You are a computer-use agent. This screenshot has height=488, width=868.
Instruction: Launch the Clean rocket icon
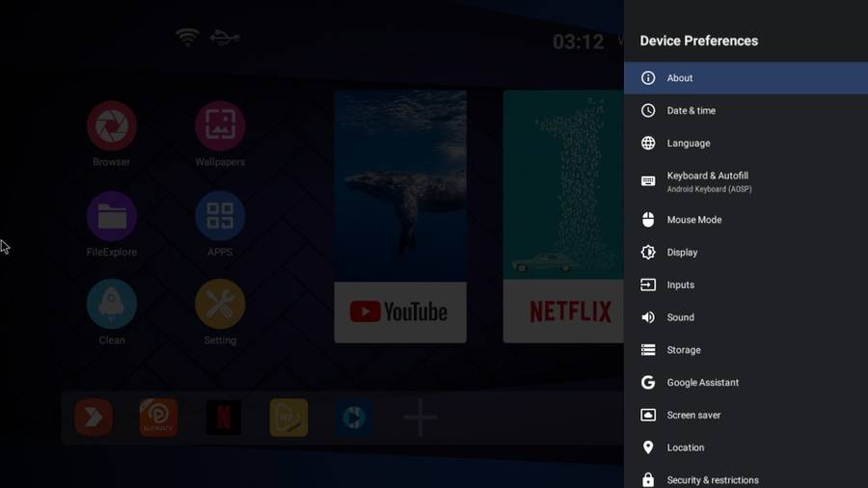click(x=112, y=304)
